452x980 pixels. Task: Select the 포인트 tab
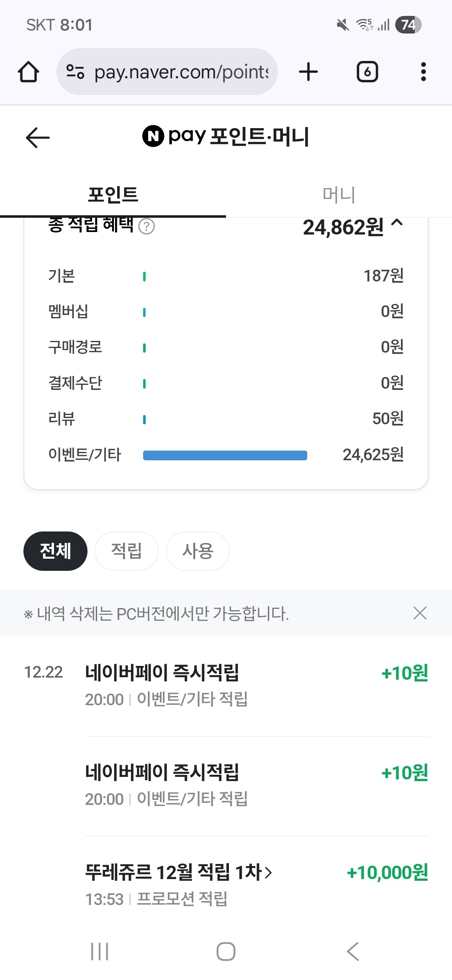(x=113, y=195)
